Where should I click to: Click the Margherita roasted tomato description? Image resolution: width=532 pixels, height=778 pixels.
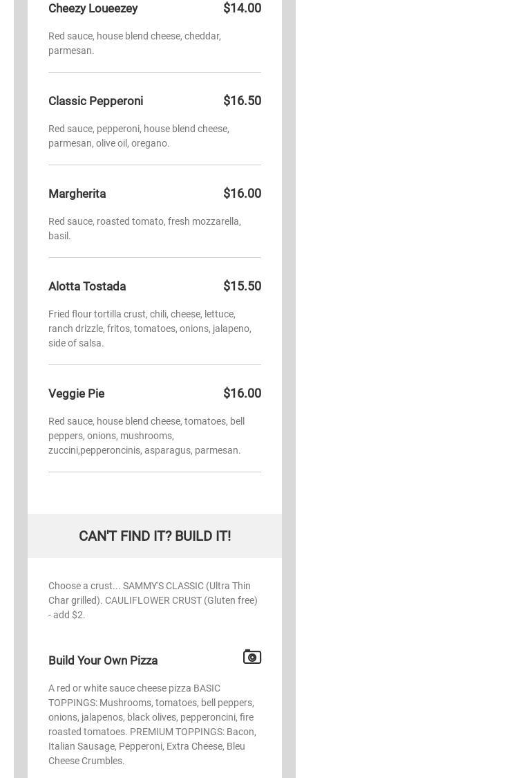pos(145,228)
